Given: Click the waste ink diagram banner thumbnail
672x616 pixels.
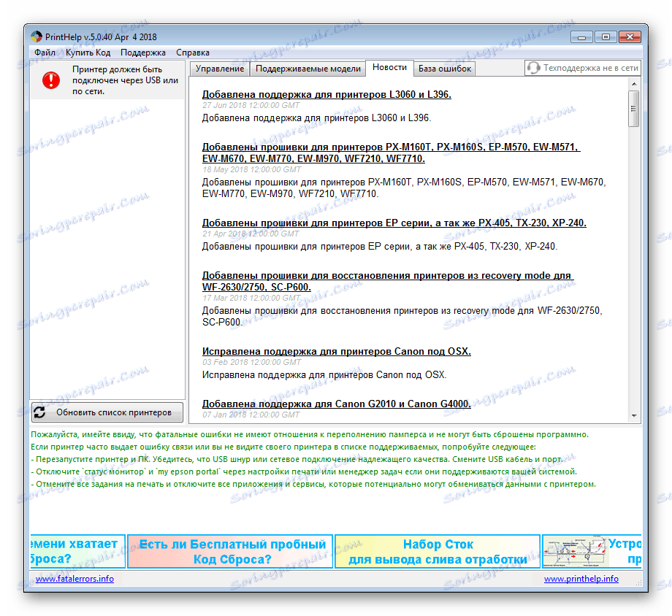Looking at the screenshot, I should 575,552.
